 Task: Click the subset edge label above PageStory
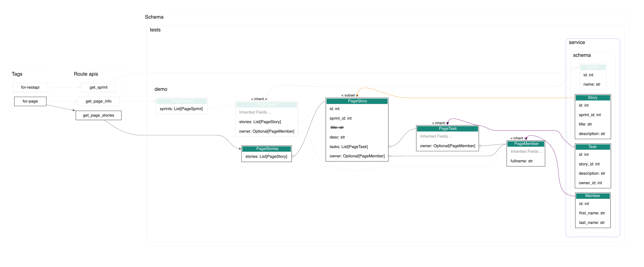[349, 95]
